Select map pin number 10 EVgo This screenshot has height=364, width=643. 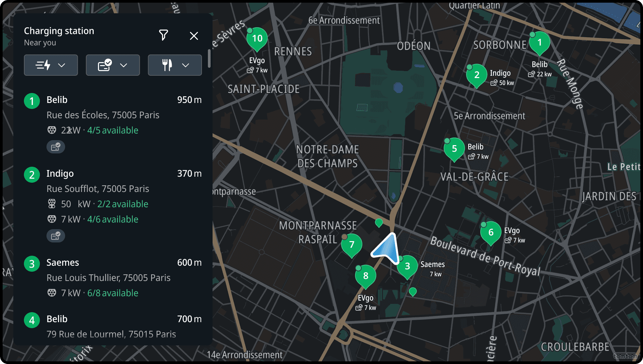(257, 39)
